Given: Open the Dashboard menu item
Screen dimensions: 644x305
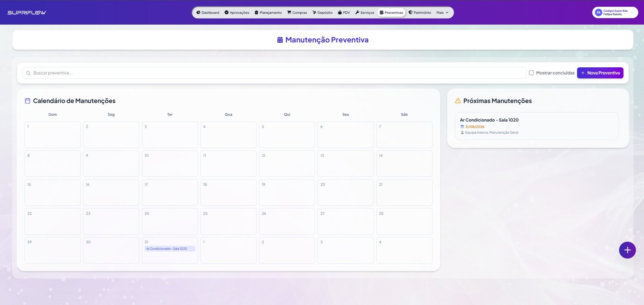Looking at the screenshot, I should point(208,12).
